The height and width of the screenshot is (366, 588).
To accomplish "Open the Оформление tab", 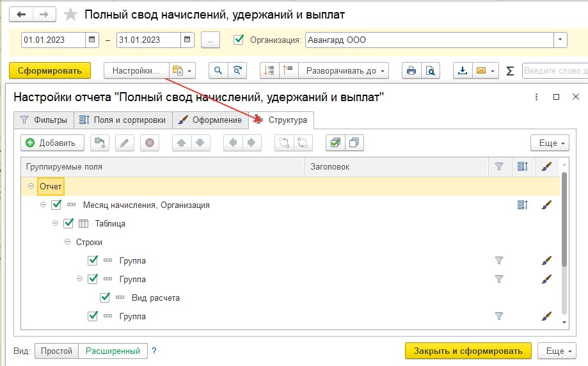I will [211, 120].
